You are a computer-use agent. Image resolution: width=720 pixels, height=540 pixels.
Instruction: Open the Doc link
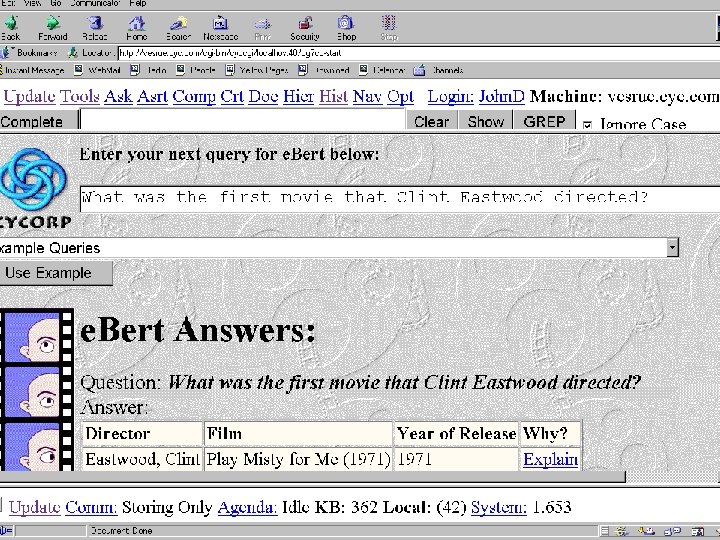(264, 96)
